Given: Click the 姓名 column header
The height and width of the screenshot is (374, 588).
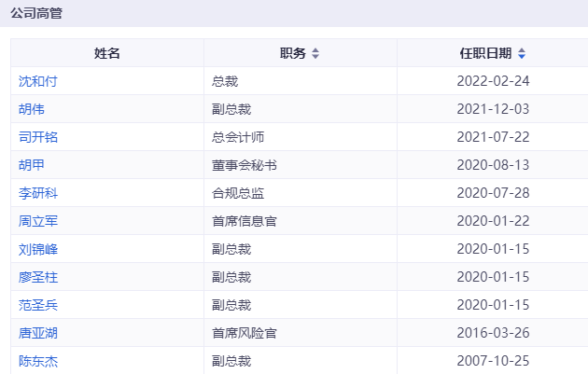Looking at the screenshot, I should click(x=107, y=53).
